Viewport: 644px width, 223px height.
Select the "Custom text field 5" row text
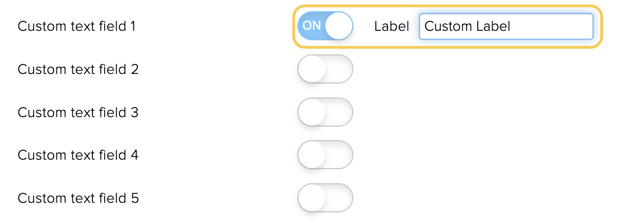[78, 198]
